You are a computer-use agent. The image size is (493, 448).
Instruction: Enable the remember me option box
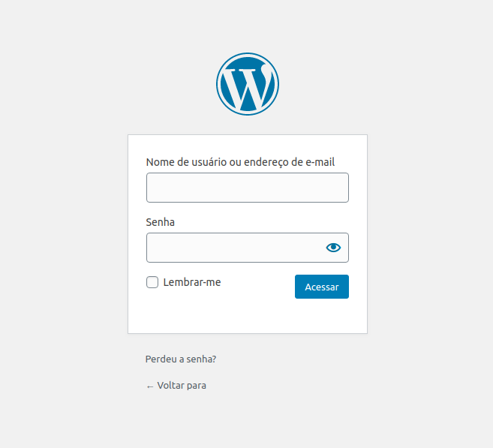[152, 282]
